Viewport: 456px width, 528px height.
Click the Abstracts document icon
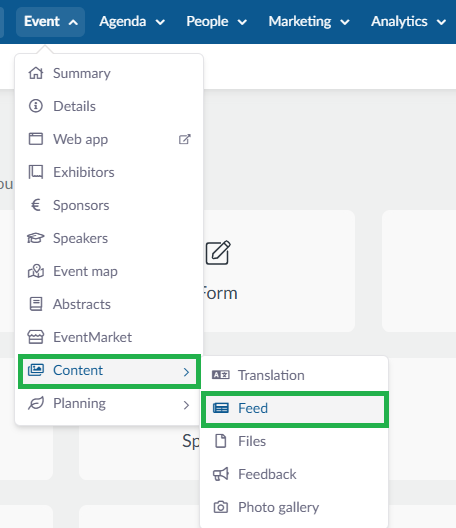pos(36,304)
